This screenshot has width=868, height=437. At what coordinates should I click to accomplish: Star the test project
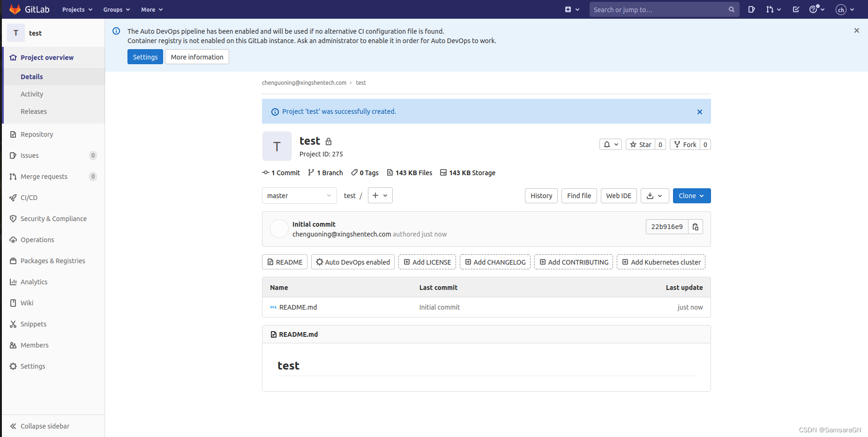click(x=640, y=144)
